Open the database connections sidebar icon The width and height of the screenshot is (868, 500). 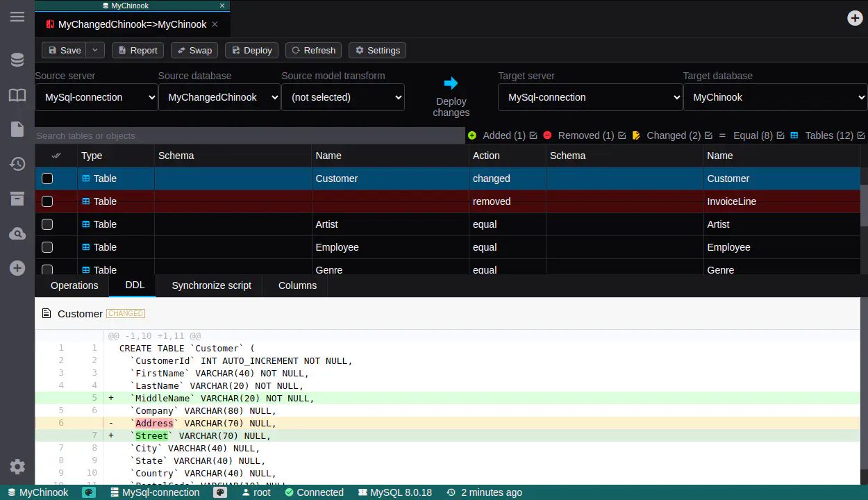(17, 60)
